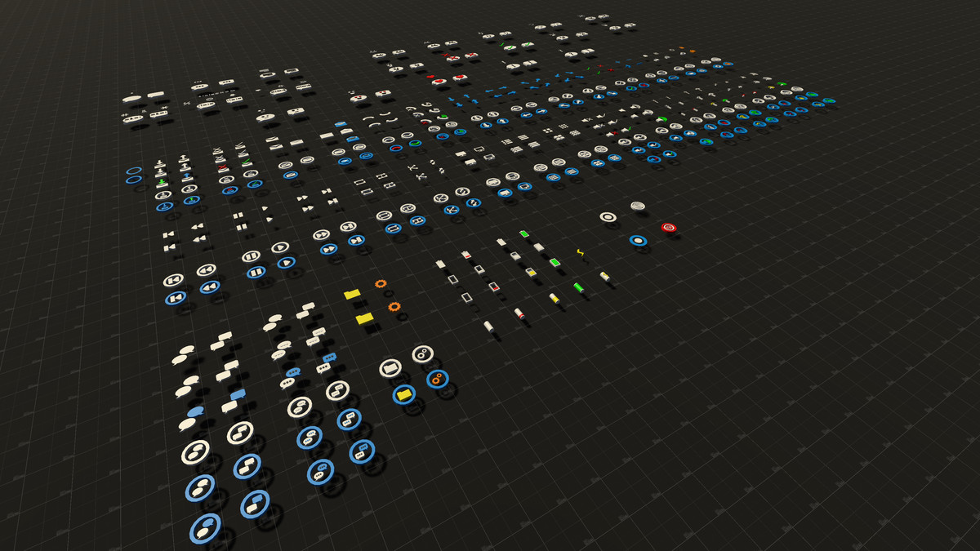980x551 pixels.
Task: Choose the blue-ringed skip-to-next icon
Action: click(356, 240)
